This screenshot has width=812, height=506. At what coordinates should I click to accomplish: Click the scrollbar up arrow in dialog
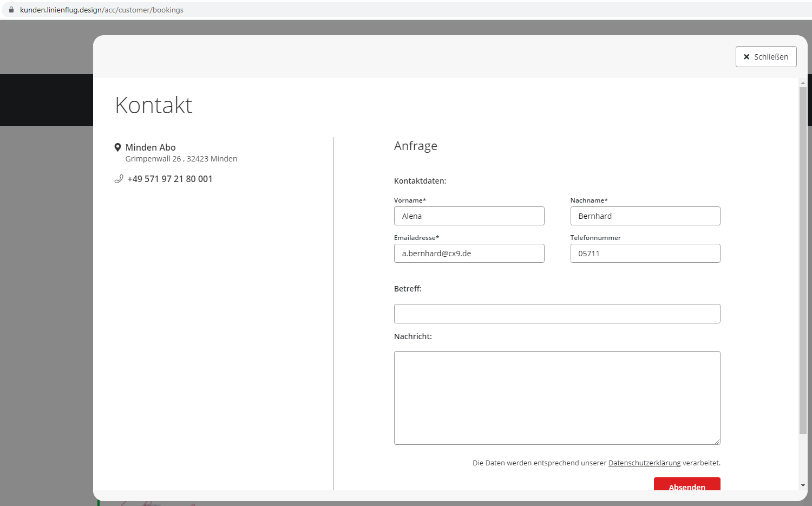[x=803, y=83]
